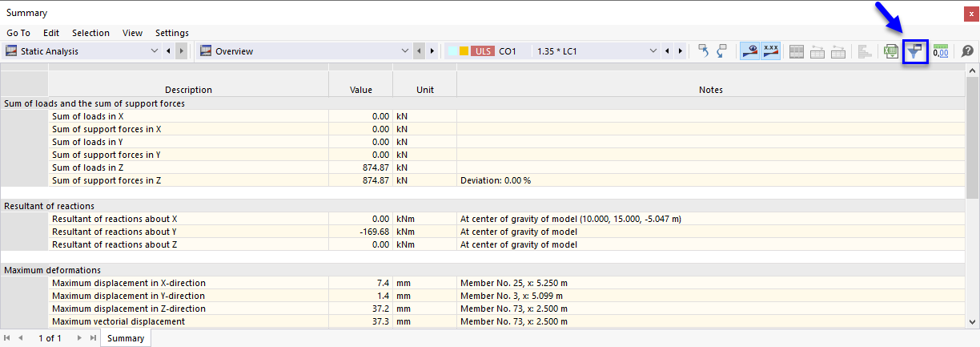
Task: Open the decimal places settings icon
Action: (x=941, y=50)
